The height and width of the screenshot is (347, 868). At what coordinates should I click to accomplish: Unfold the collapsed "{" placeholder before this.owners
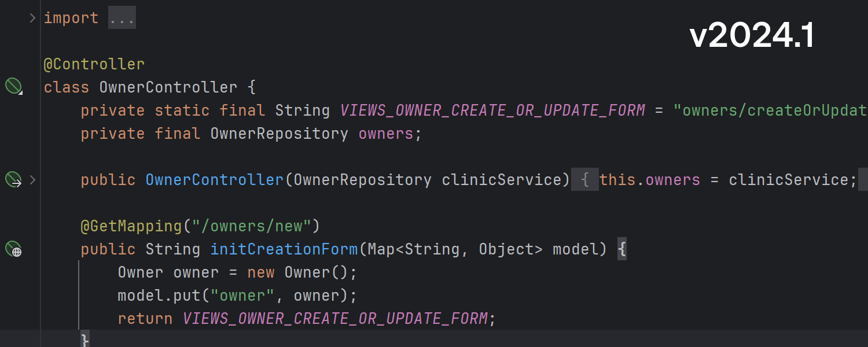585,180
